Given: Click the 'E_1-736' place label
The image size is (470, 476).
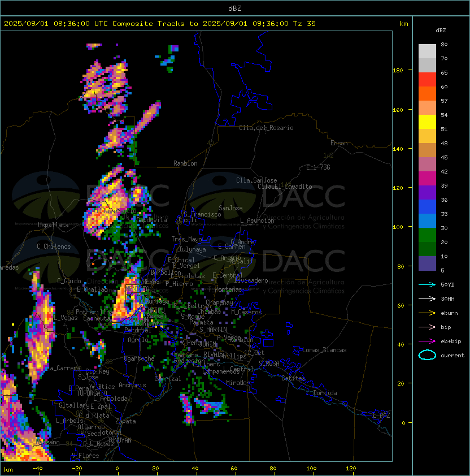Looking at the screenshot, I should [318, 167].
